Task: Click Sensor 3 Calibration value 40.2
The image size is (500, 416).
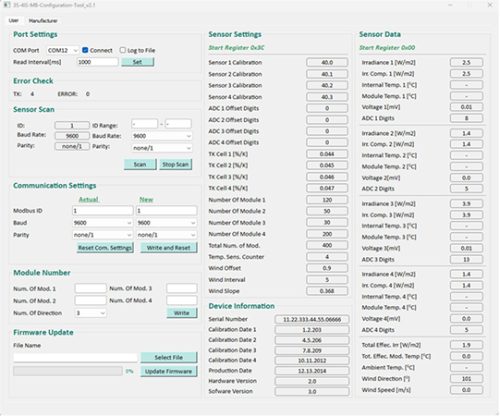Action: [x=327, y=85]
